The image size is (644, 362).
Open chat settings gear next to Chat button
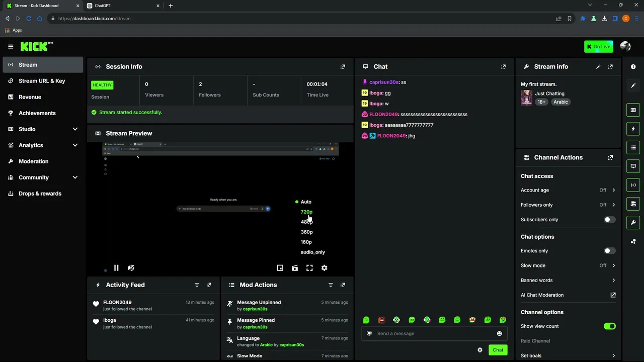[x=480, y=350]
